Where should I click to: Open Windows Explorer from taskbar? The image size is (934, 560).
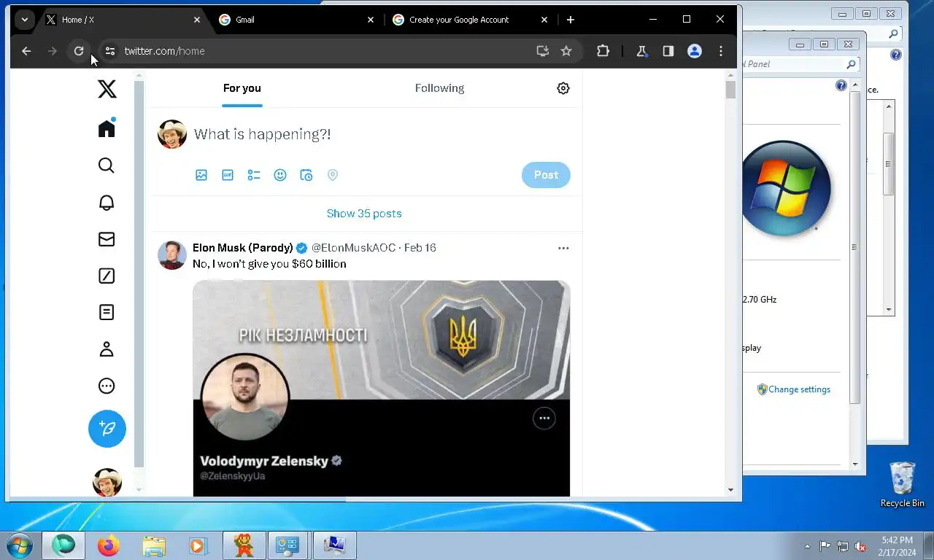coord(154,545)
